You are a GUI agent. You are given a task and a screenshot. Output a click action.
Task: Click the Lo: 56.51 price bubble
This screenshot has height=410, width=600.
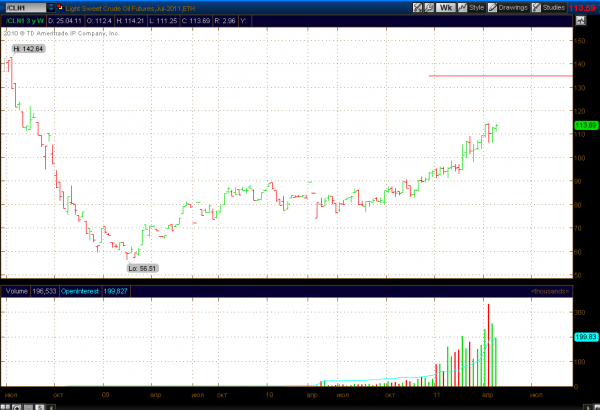pyautogui.click(x=142, y=268)
